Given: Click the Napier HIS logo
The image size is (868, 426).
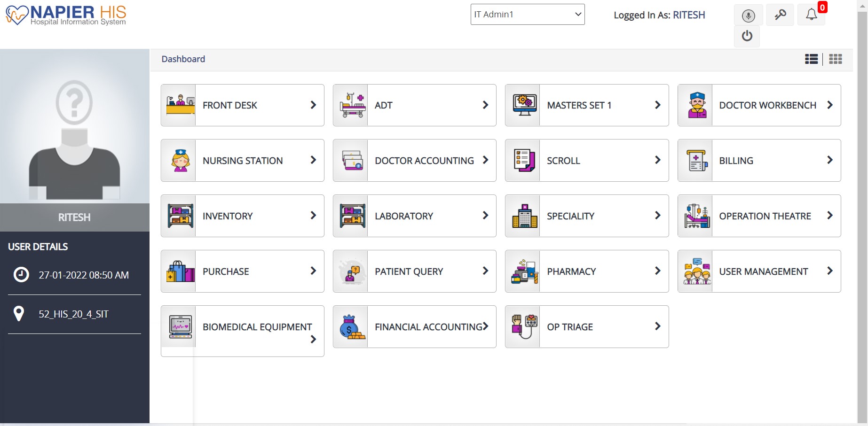Looking at the screenshot, I should [65, 15].
